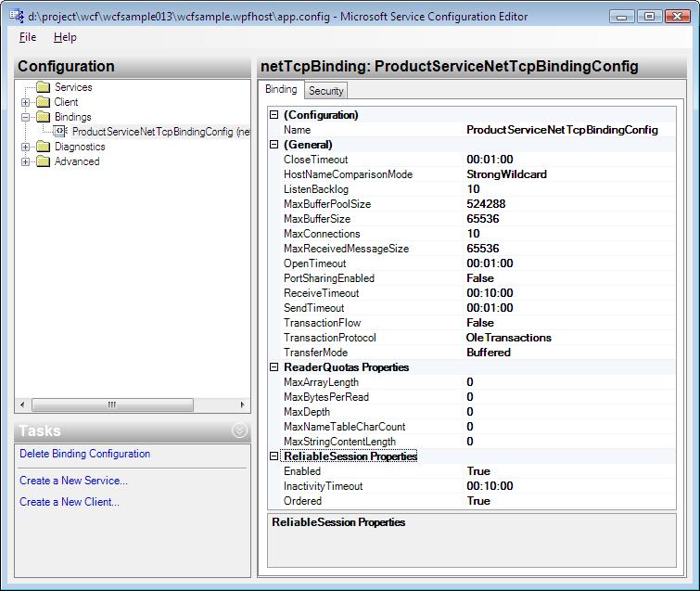700x591 pixels.
Task: Click Create a New Service link
Action: pyautogui.click(x=73, y=481)
